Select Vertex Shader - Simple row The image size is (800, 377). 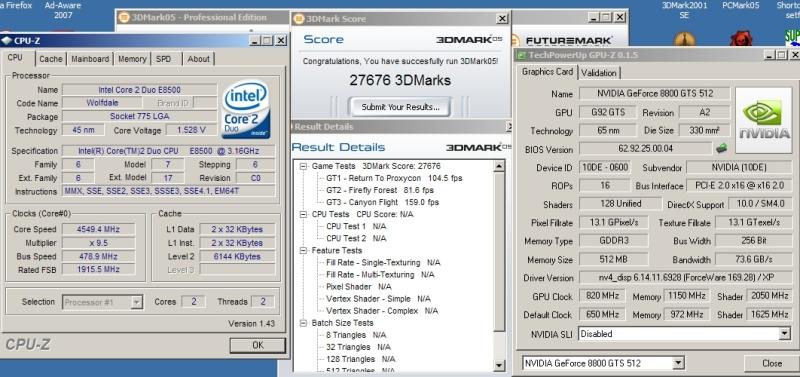[x=378, y=298]
